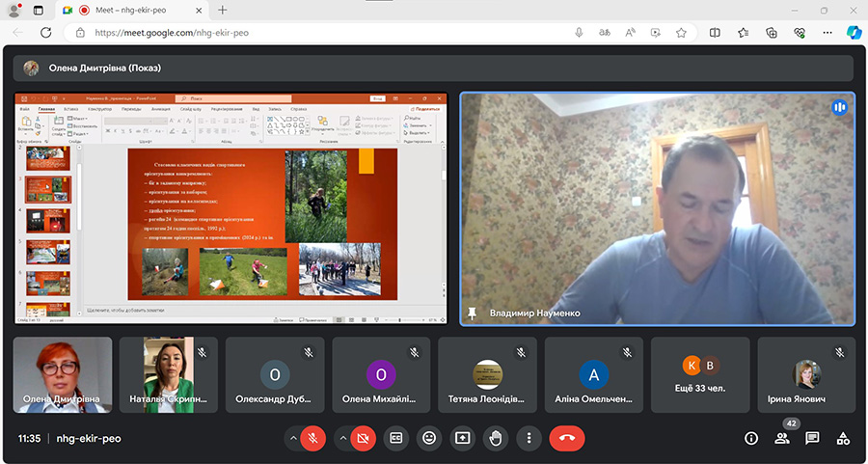Open the chat panel
The width and height of the screenshot is (868, 464).
pyautogui.click(x=812, y=438)
